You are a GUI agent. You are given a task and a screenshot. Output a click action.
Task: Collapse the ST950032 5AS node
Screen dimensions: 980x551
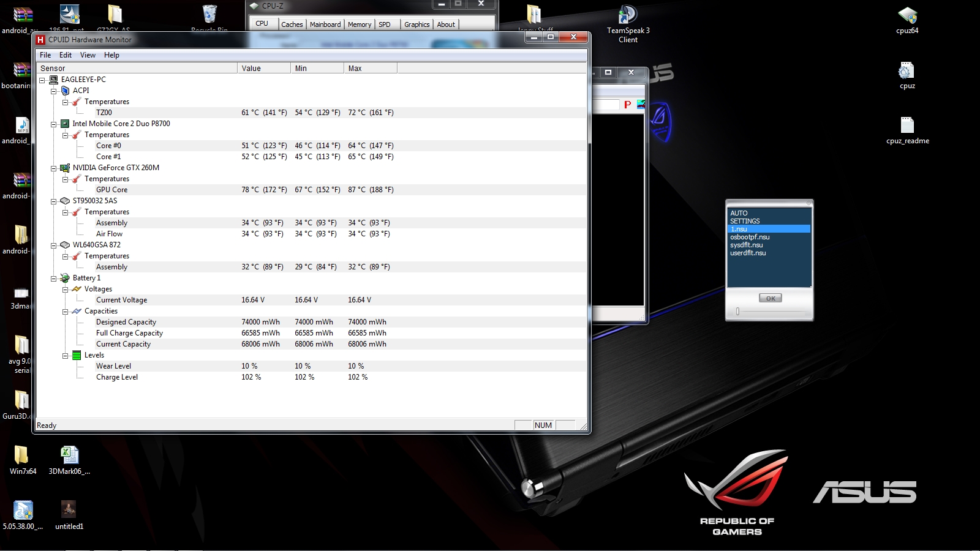point(54,201)
